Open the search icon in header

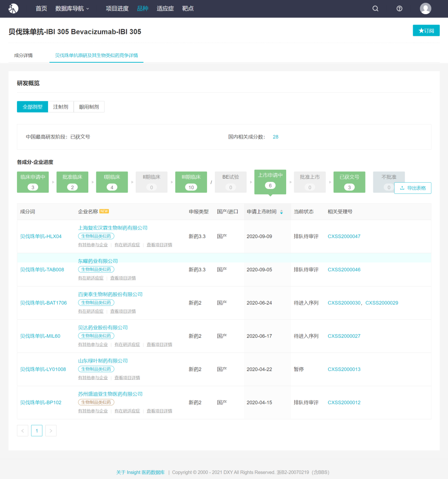tap(375, 9)
